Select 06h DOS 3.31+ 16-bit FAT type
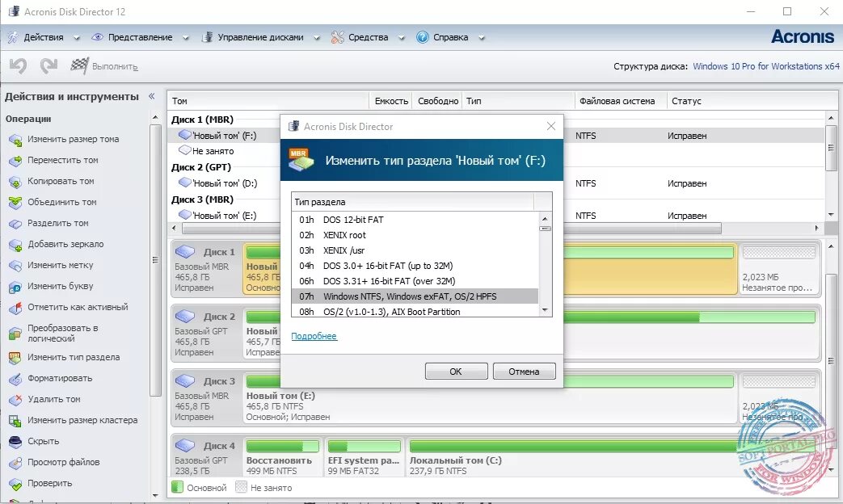The height and width of the screenshot is (504, 843). pos(415,281)
